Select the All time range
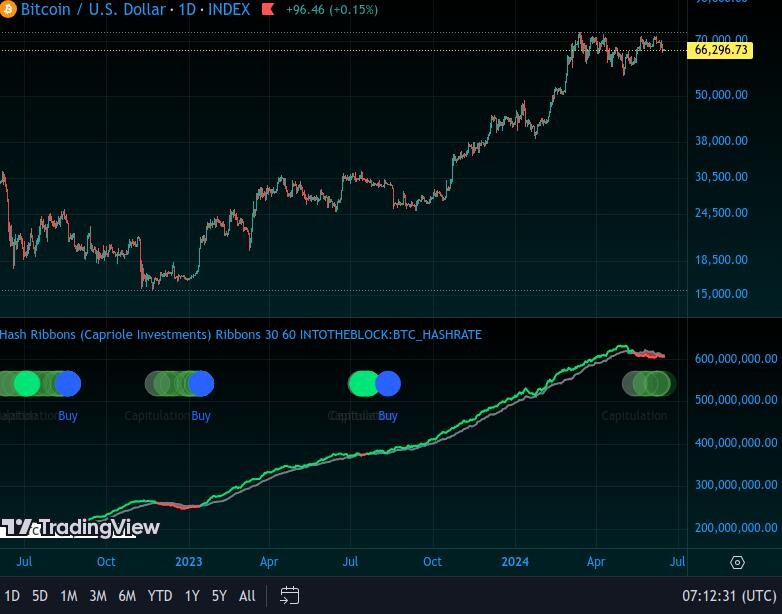The width and height of the screenshot is (782, 614). tap(247, 596)
